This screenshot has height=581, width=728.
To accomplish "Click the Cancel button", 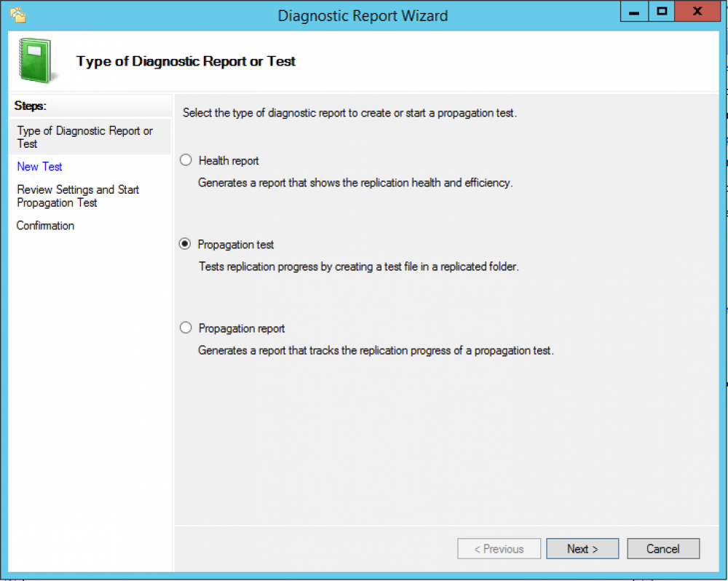I will click(x=662, y=548).
